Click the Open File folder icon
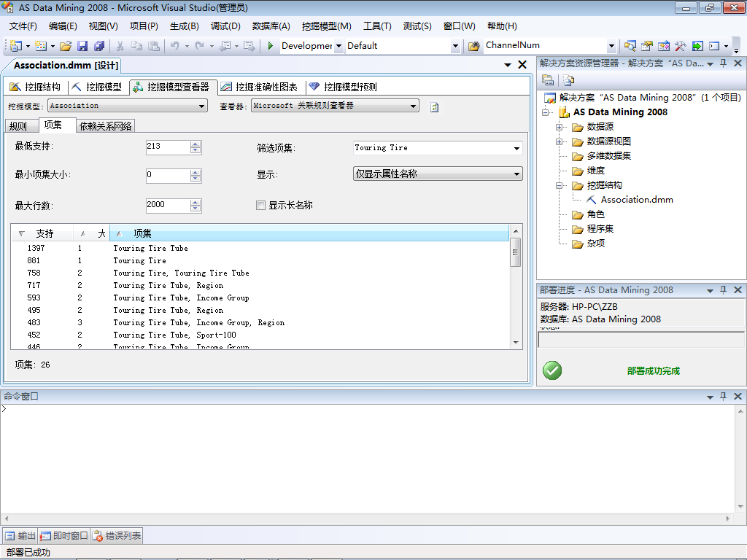 pyautogui.click(x=66, y=46)
